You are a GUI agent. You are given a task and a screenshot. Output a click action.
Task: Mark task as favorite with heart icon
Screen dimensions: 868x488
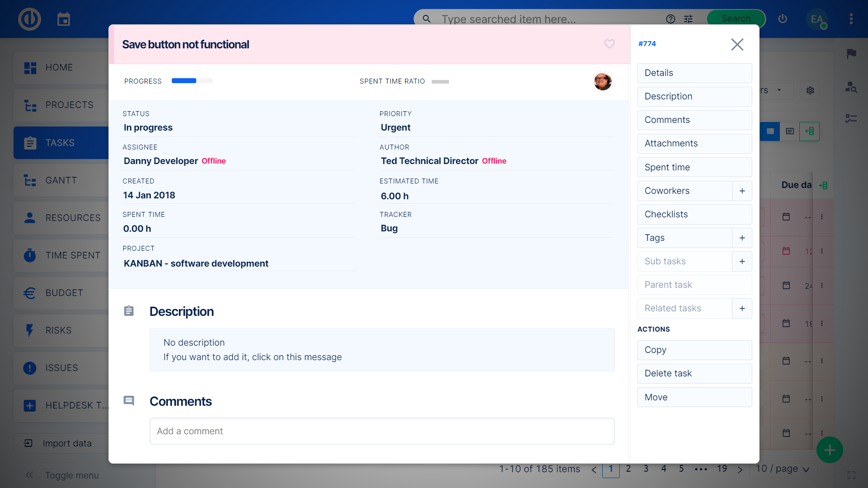tap(609, 44)
